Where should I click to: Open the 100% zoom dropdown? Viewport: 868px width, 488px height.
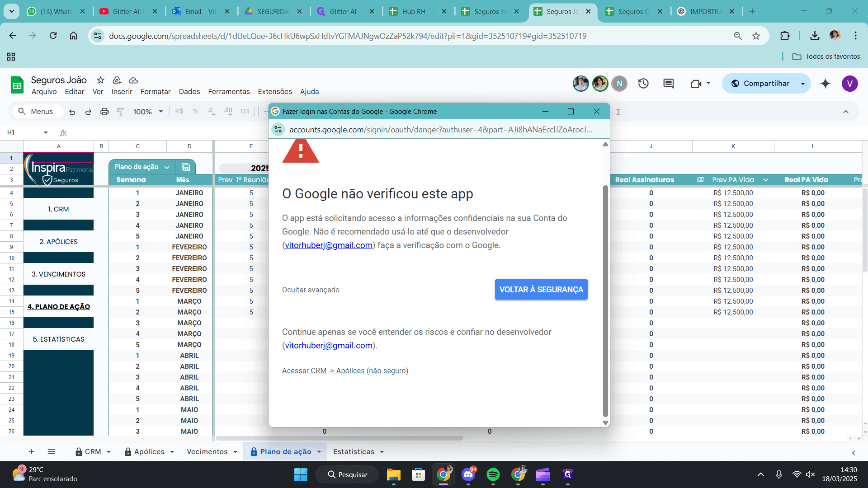click(160, 112)
